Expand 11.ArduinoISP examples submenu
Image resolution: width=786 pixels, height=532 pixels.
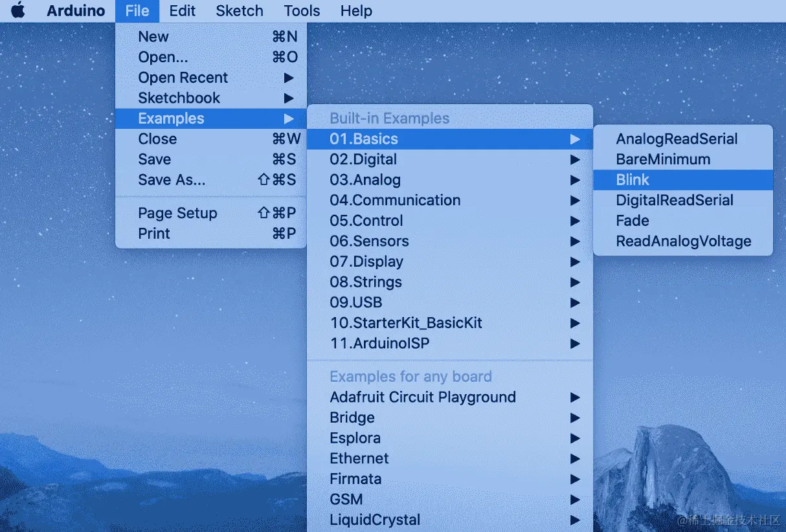450,344
